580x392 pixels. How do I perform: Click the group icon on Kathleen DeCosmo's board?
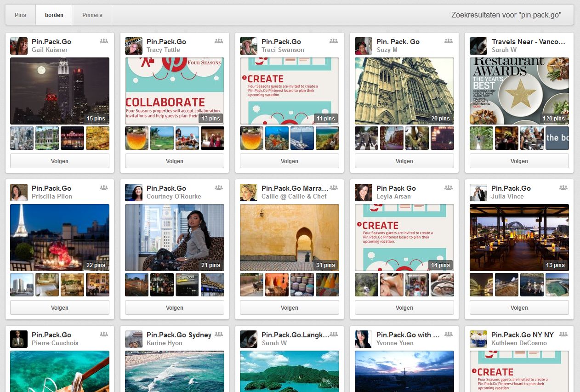tap(563, 335)
